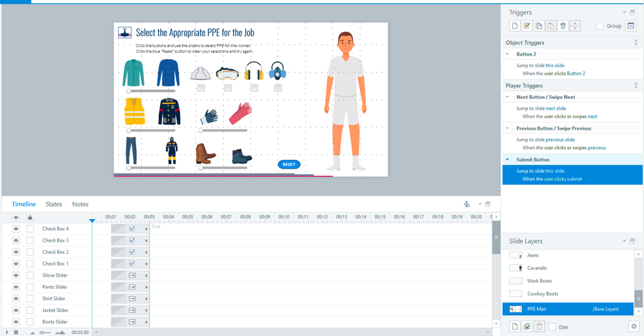
Task: Expand Check Box 4 timeline bar arrow
Action: (x=146, y=229)
